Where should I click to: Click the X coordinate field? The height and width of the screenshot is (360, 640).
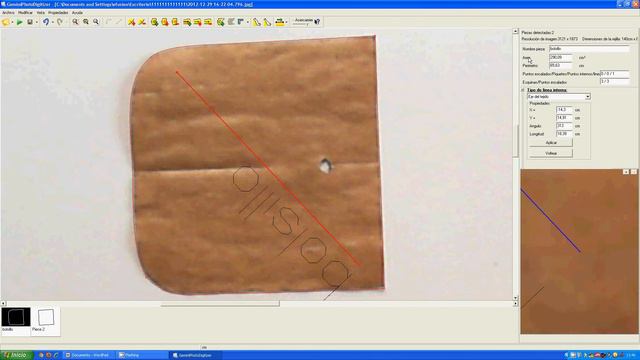[x=564, y=110]
